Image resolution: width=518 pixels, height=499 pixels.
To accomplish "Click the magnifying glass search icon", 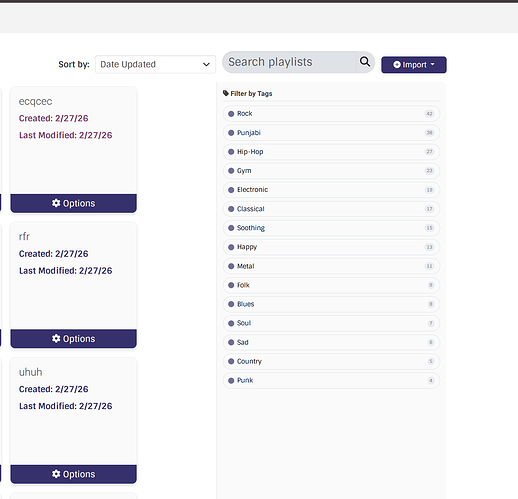I will 365,61.
